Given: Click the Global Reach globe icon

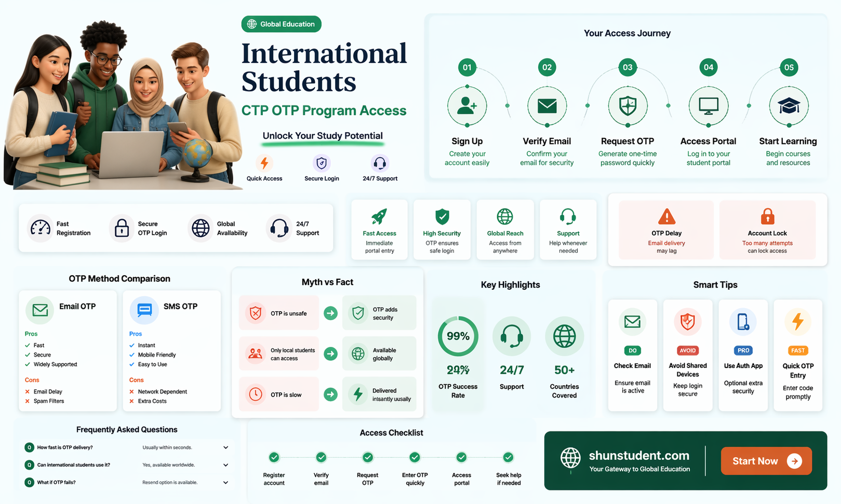Looking at the screenshot, I should click(505, 216).
